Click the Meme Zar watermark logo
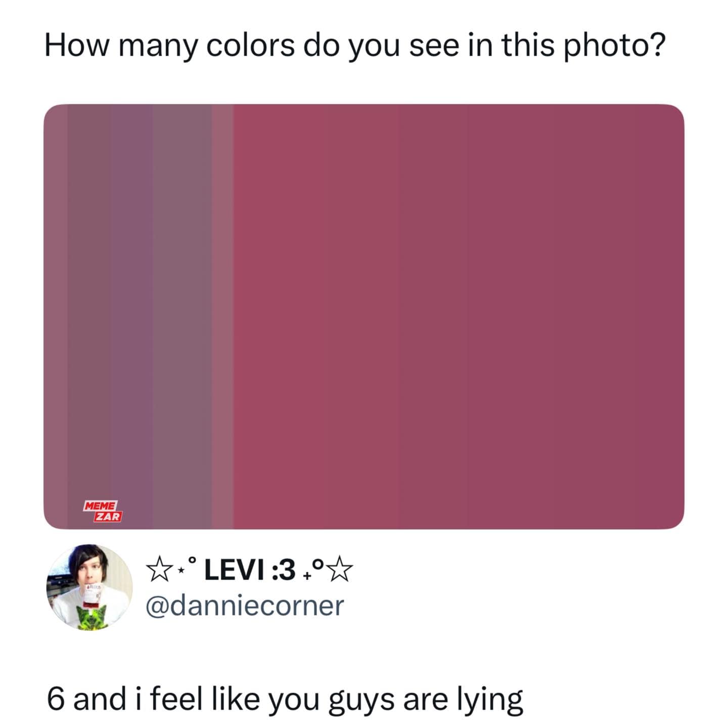This screenshot has height=728, width=728. click(x=103, y=511)
